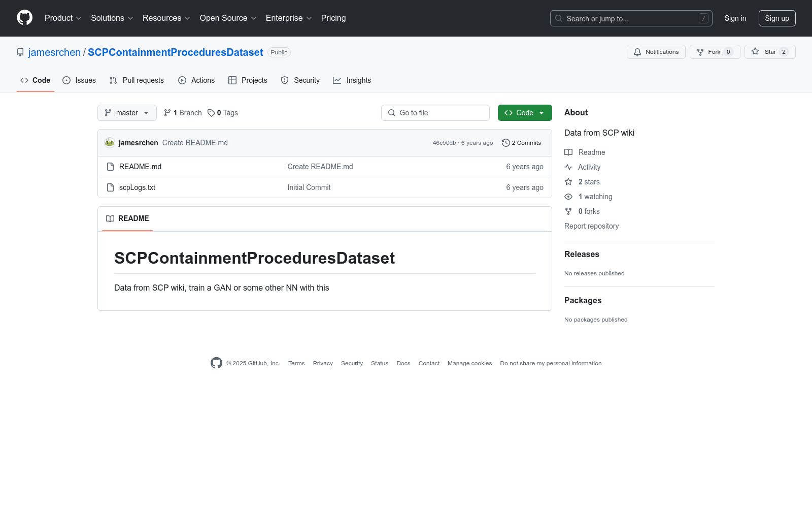This screenshot has height=508, width=812.
Task: Open the 0 forks link
Action: pos(582,211)
